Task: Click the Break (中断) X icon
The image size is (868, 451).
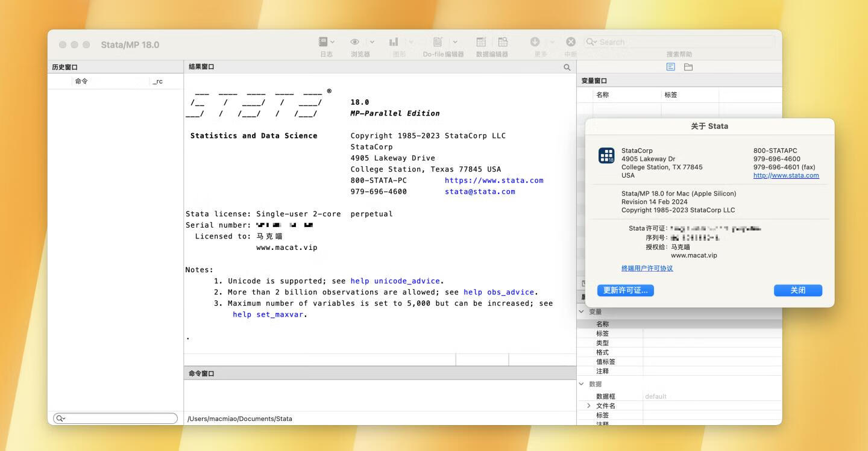Action: (x=570, y=42)
